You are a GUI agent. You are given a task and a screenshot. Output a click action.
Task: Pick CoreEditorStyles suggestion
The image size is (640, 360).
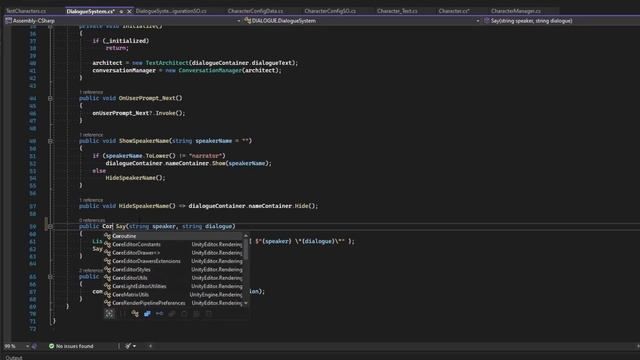click(x=173, y=269)
